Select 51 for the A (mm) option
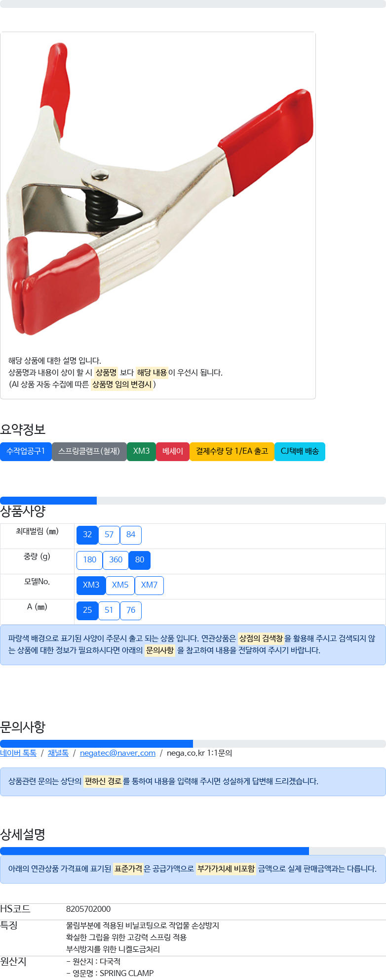The width and height of the screenshot is (386, 980). 109,610
